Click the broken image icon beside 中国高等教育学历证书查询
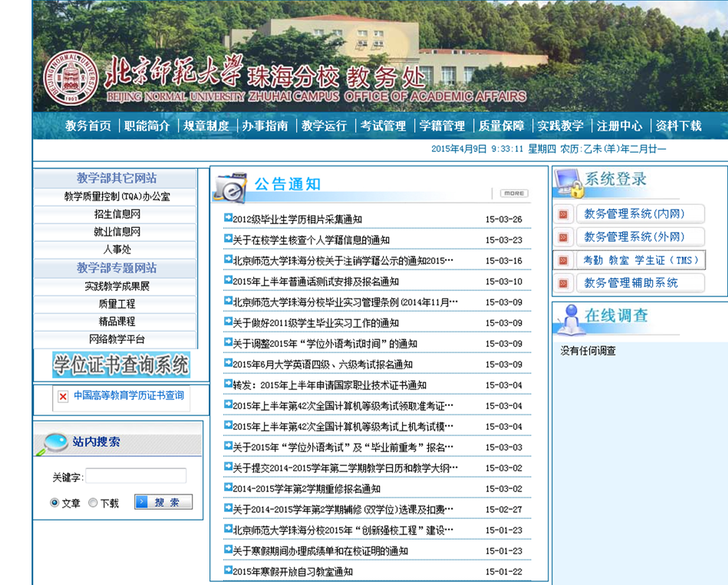This screenshot has width=728, height=585. tap(63, 396)
